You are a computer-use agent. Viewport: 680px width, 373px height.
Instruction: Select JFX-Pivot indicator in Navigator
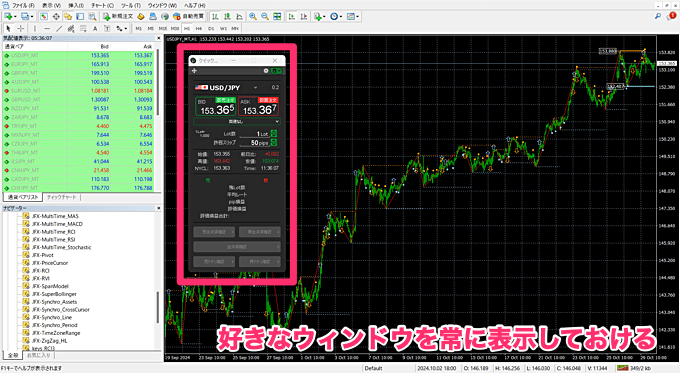click(42, 255)
